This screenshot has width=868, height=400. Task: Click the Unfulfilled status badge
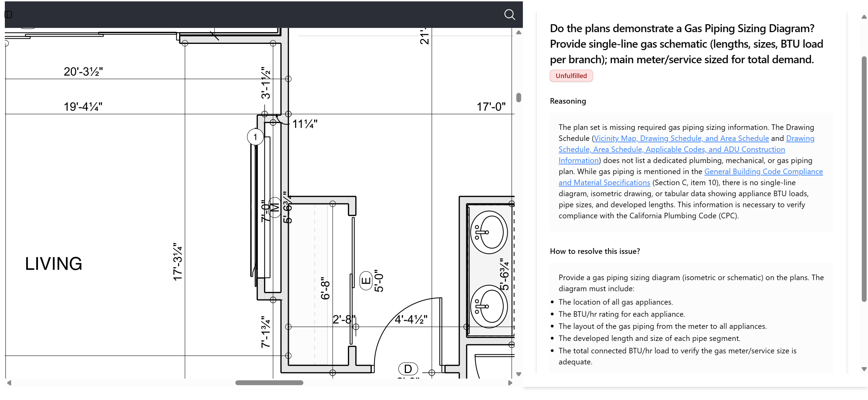[571, 76]
